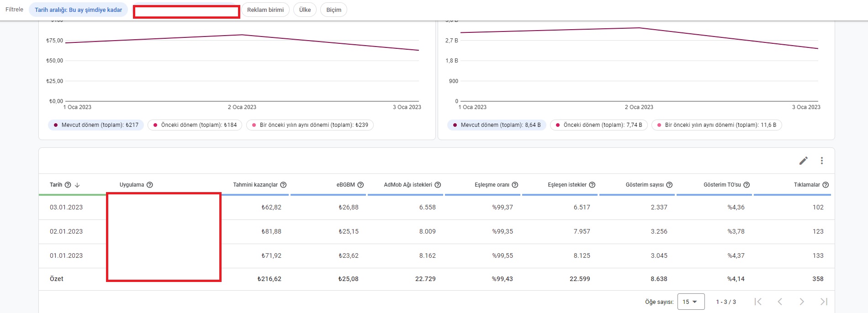Click the help icon next to Tarih
This screenshot has width=868, height=313.
coord(68,185)
